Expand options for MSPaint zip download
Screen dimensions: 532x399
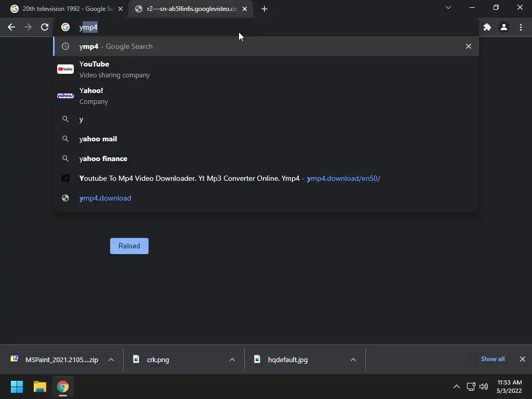tap(111, 360)
